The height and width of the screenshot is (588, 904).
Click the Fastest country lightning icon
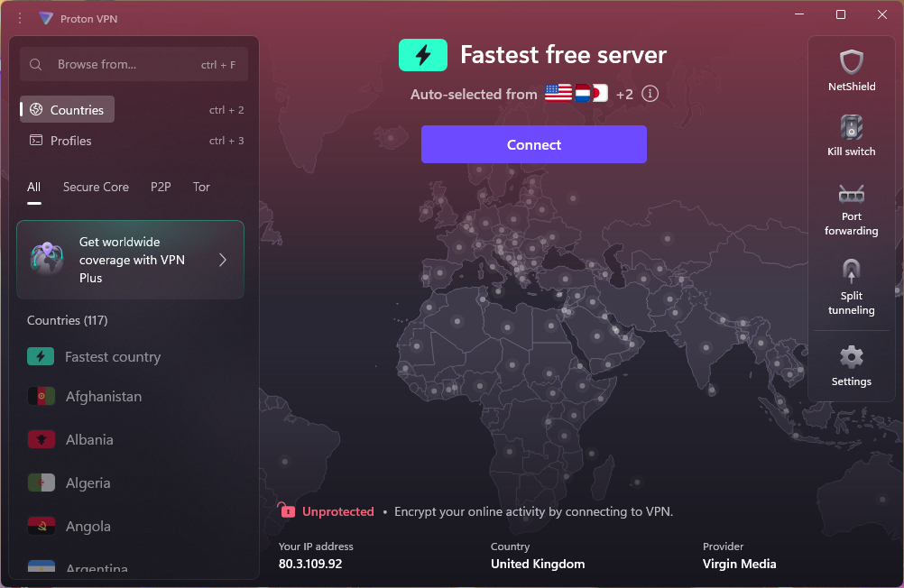tap(41, 356)
